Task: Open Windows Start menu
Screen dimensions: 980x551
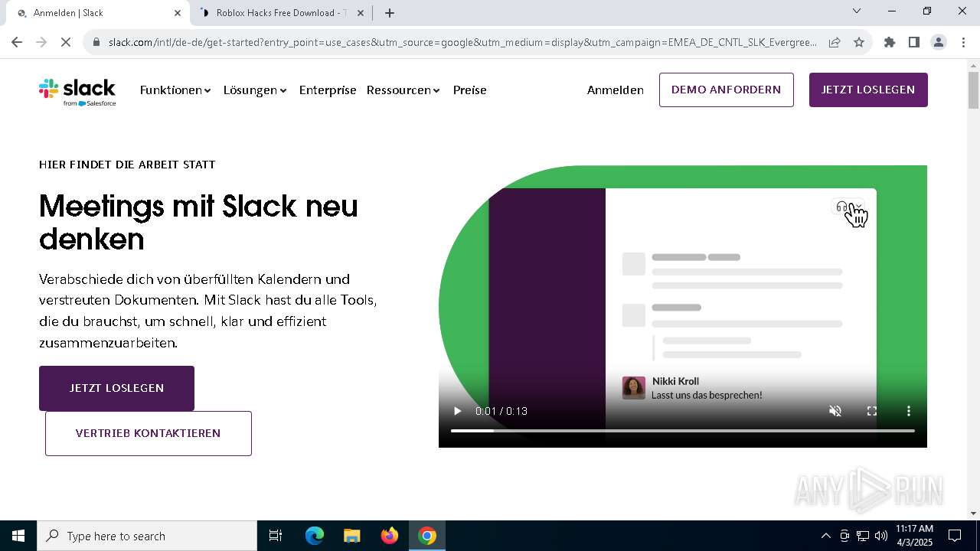Action: (18, 536)
